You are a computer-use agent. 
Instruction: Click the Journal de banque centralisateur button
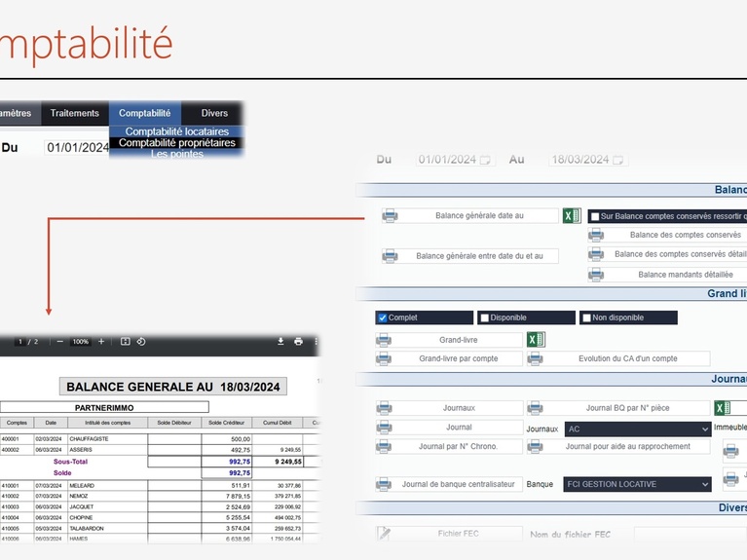click(458, 484)
